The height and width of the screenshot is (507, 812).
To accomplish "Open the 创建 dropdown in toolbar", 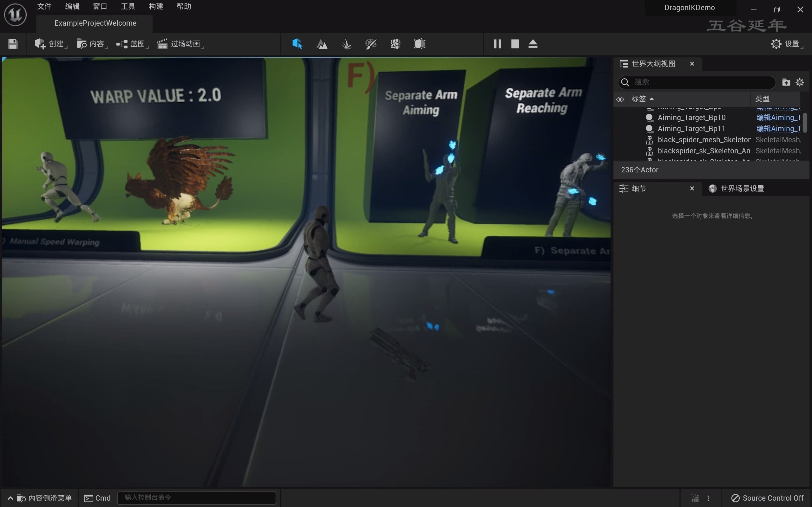I will pos(50,44).
